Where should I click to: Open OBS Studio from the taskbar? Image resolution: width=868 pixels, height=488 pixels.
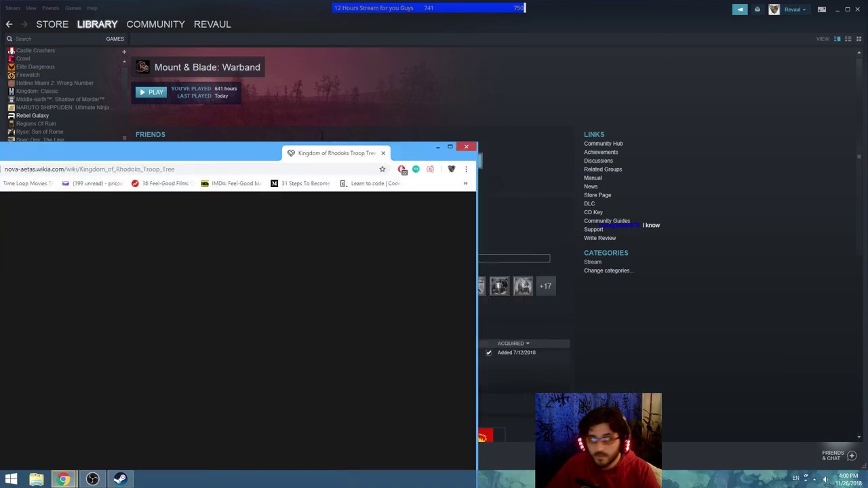pos(92,479)
